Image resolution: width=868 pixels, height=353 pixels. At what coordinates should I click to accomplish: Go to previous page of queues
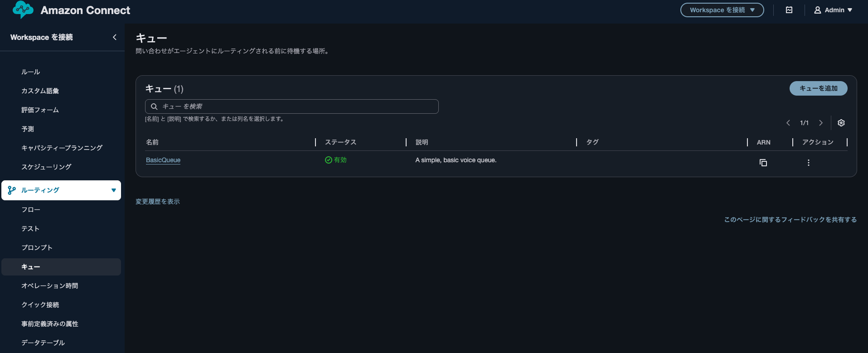click(788, 123)
